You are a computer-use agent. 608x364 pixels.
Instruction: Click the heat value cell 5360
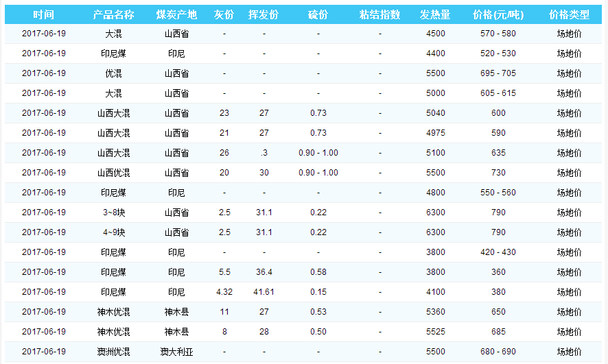pos(435,312)
